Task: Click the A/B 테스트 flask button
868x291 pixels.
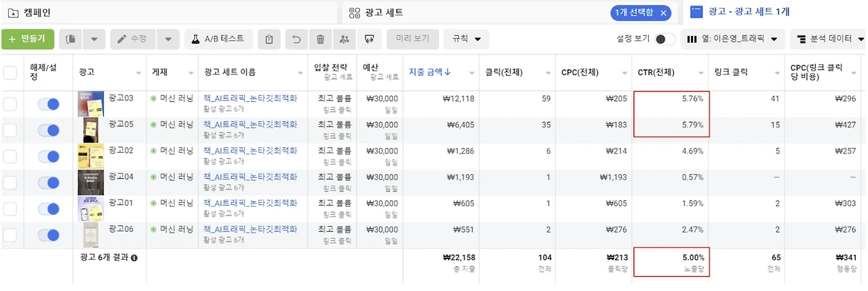Action: click(218, 39)
